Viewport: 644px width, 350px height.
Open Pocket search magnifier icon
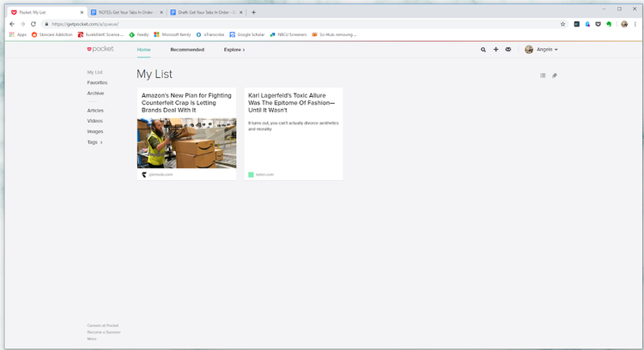click(483, 50)
